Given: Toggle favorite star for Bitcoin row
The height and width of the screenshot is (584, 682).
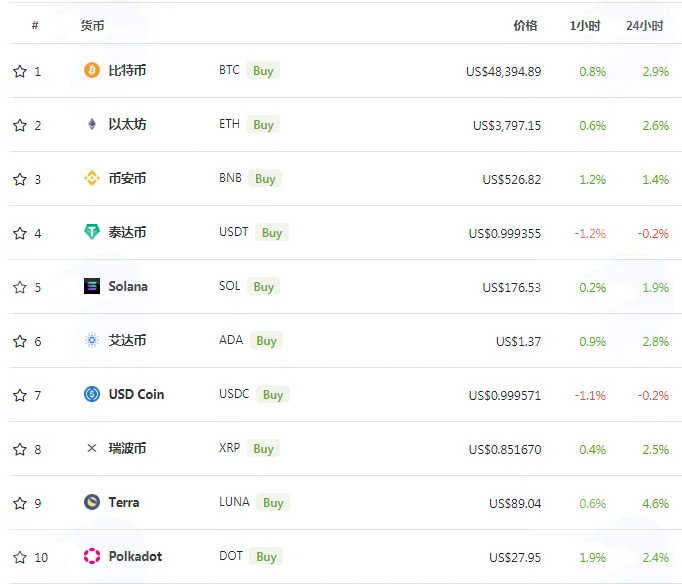Looking at the screenshot, I should 20,71.
